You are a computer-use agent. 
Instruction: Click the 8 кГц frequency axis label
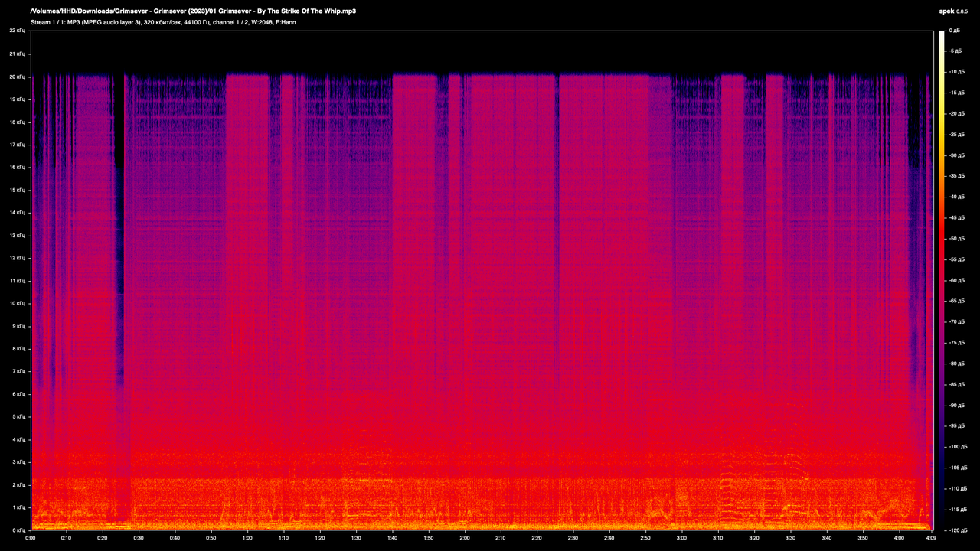[x=18, y=349]
